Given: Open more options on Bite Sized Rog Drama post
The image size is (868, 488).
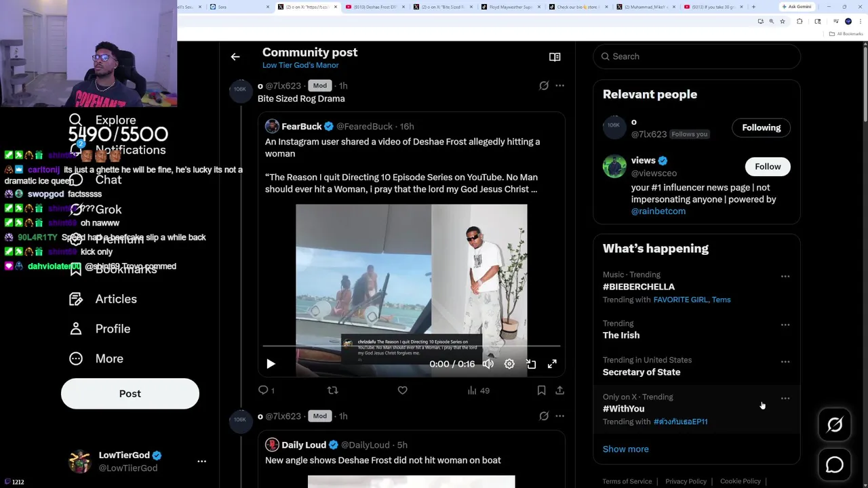Looking at the screenshot, I should click(559, 85).
